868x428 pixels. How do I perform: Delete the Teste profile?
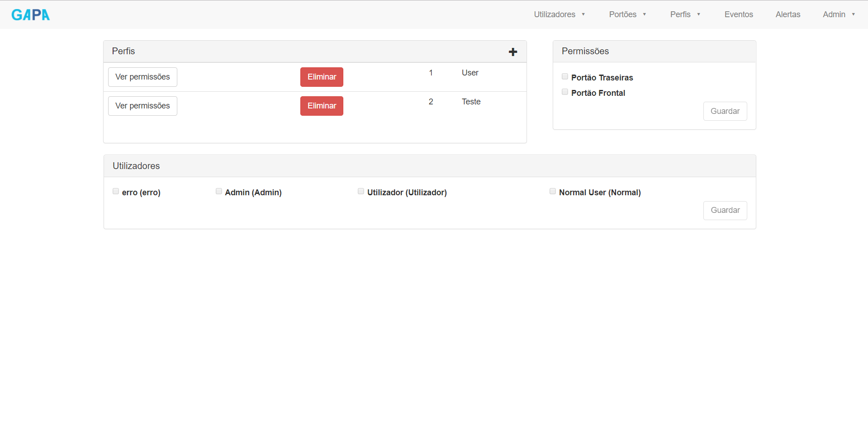point(322,106)
